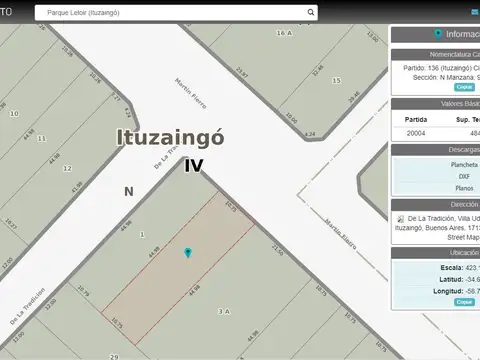Click the Escala label
Screen dimensions: 480x360
[452, 268]
